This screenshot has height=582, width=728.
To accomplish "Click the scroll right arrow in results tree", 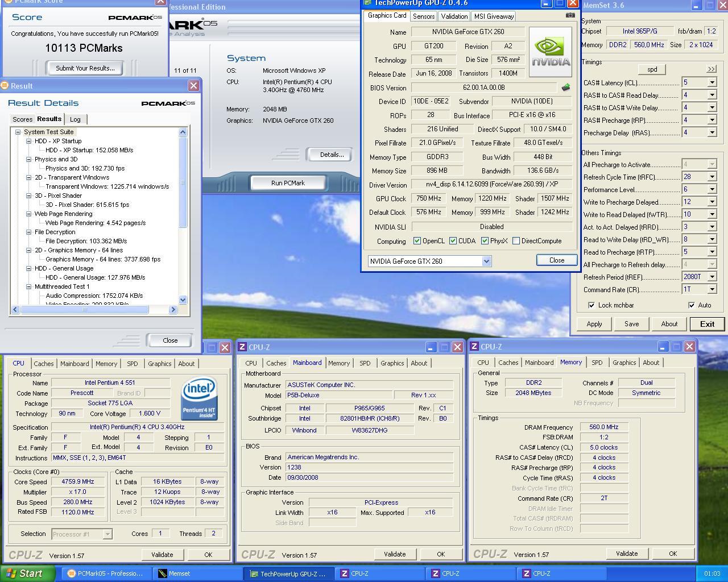I will (x=173, y=310).
